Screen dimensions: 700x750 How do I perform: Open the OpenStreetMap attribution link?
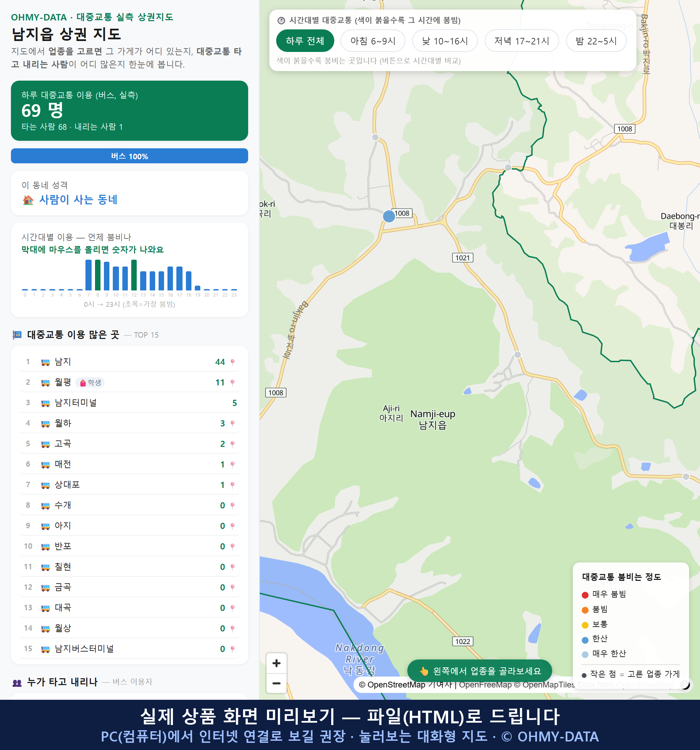click(x=392, y=684)
